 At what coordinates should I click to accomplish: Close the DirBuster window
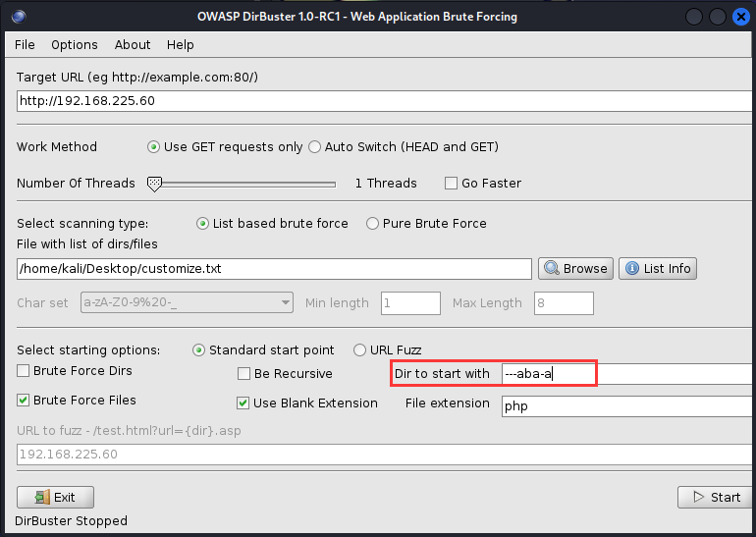click(741, 17)
